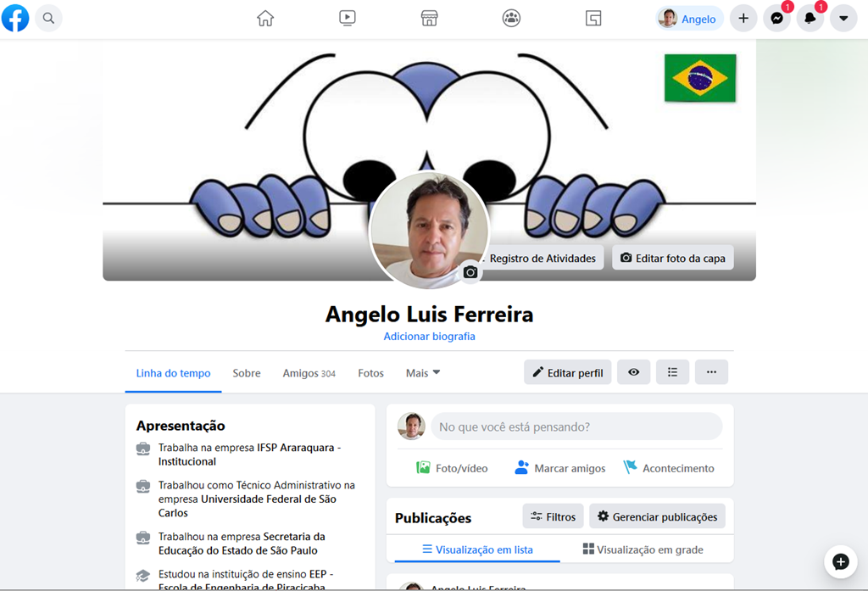Click the Create plus button

(x=743, y=19)
